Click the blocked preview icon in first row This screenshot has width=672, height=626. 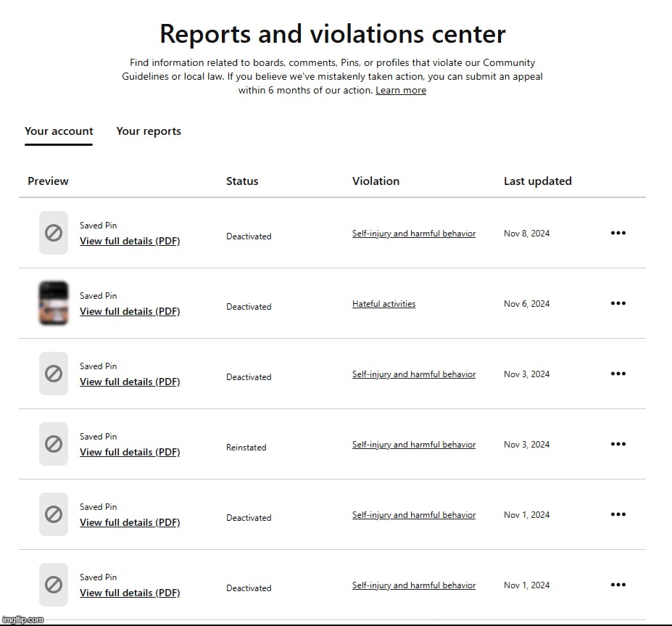click(54, 233)
